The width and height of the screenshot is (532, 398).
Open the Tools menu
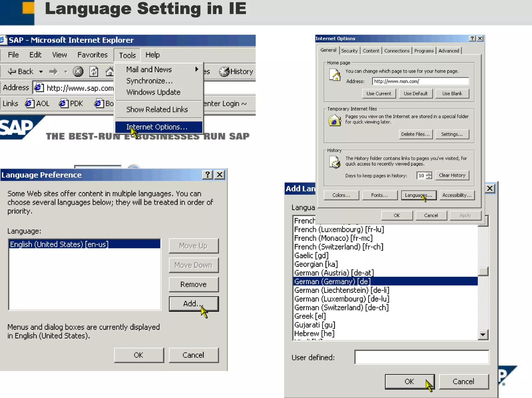127,55
